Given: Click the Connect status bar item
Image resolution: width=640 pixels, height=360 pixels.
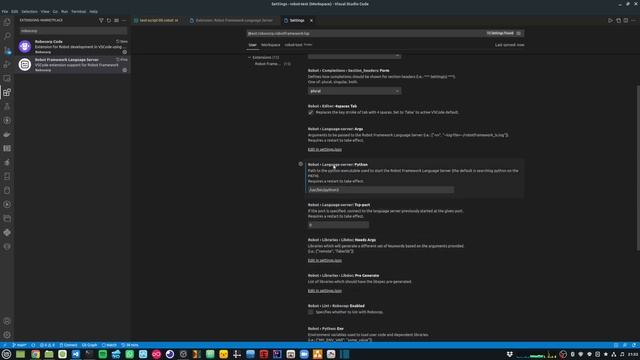Looking at the screenshot, I should tap(69, 345).
